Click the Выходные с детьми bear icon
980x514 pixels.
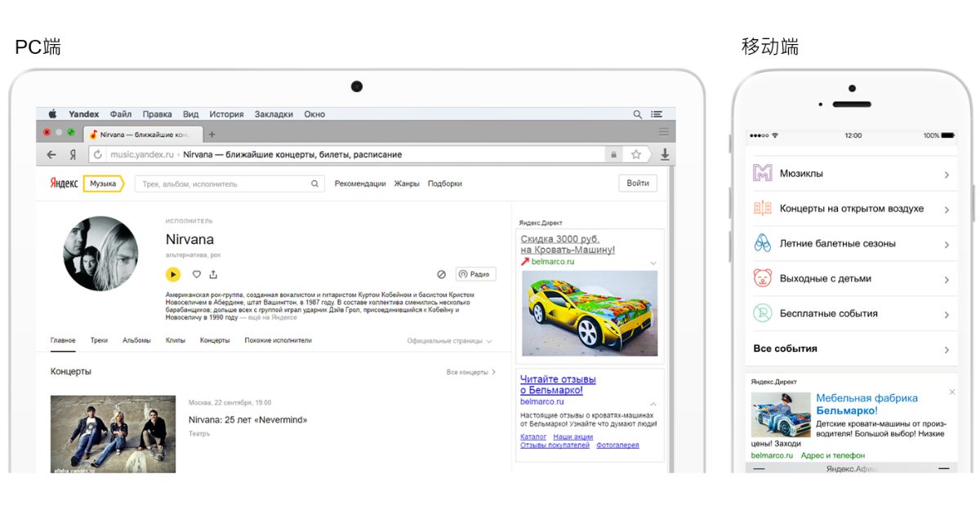coord(763,278)
